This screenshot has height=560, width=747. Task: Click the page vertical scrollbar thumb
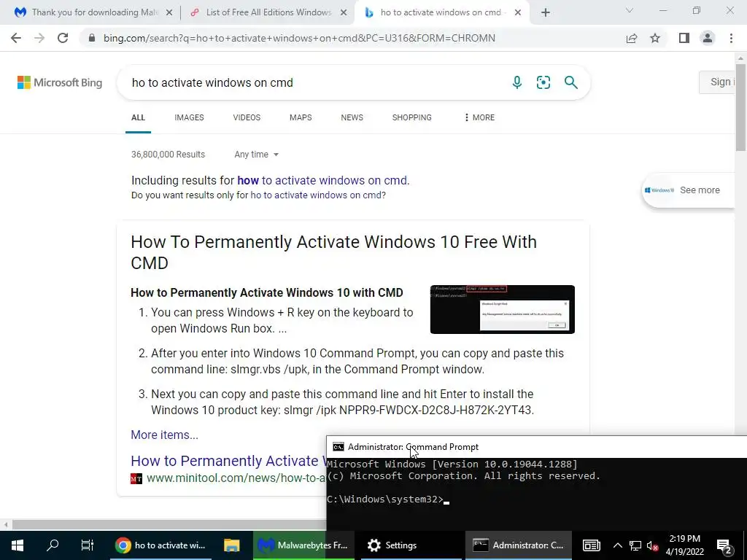(x=740, y=109)
